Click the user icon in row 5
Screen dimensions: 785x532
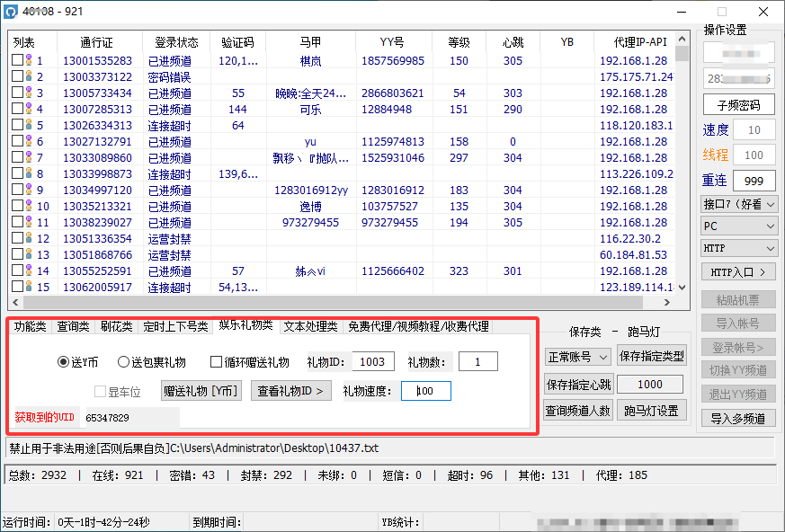click(29, 125)
